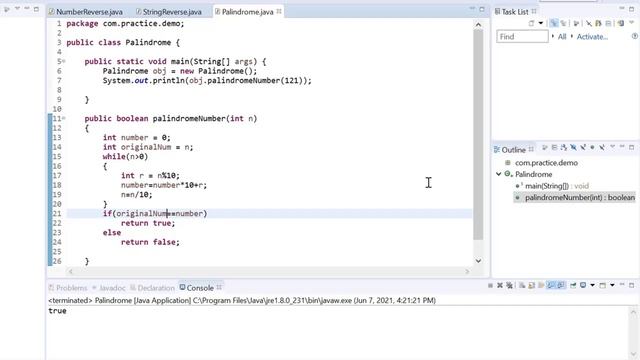Click the 'return true;' line in editor
Image resolution: width=640 pixels, height=360 pixels.
(x=148, y=223)
